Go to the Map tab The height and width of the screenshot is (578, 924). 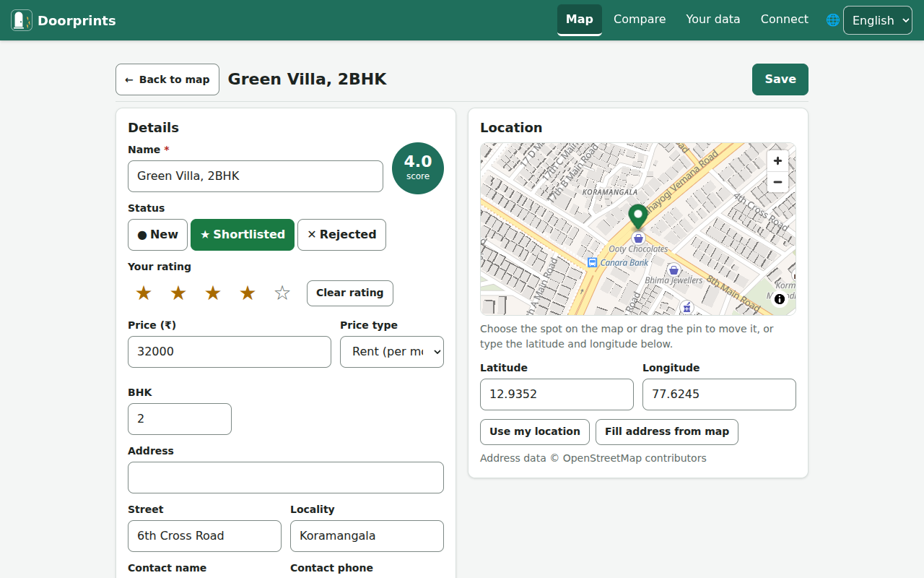[x=580, y=20]
